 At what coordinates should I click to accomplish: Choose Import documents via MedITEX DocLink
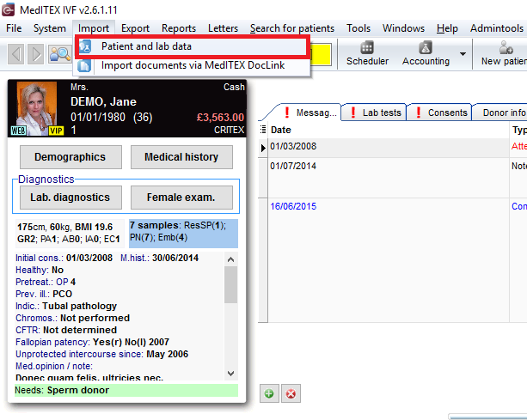pyautogui.click(x=192, y=65)
